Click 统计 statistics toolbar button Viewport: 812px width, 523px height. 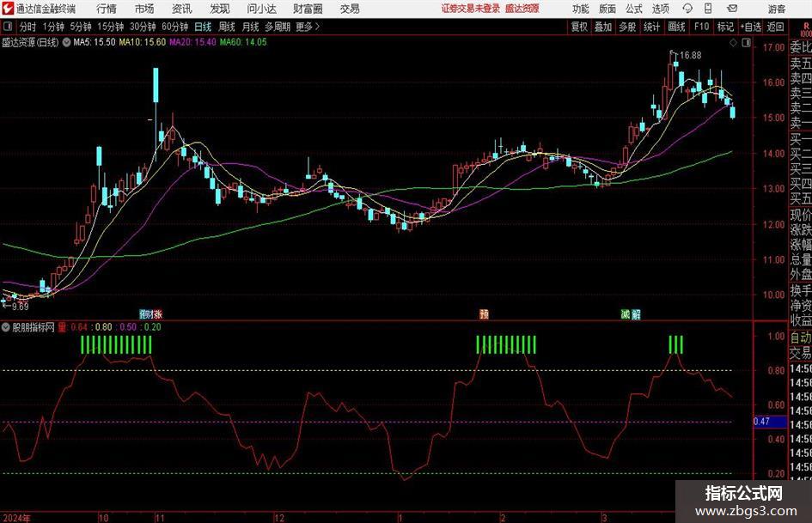coord(651,27)
